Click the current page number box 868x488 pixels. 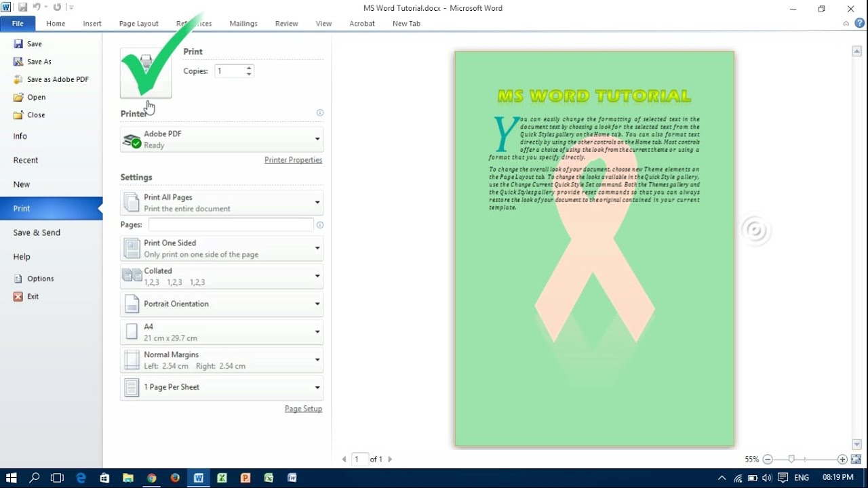[360, 459]
